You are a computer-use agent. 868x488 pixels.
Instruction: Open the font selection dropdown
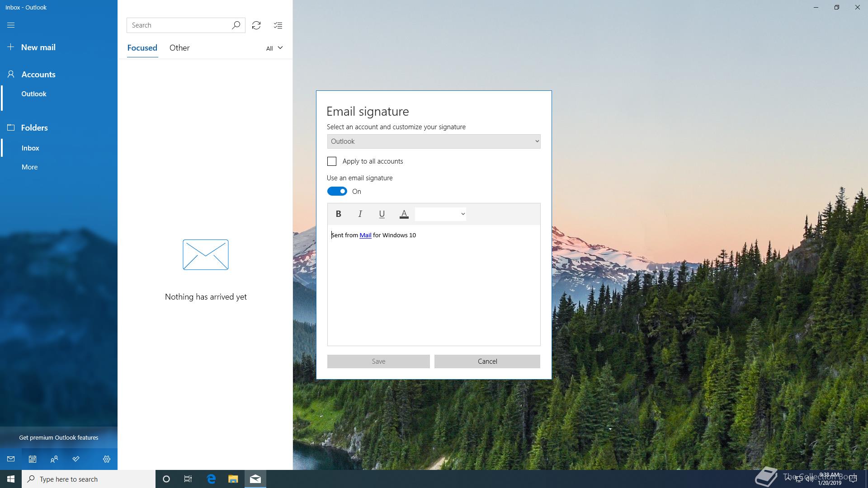[x=441, y=214]
